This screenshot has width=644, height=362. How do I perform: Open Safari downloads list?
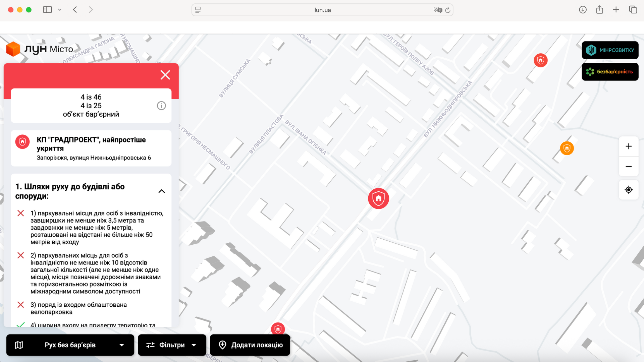coord(583,10)
